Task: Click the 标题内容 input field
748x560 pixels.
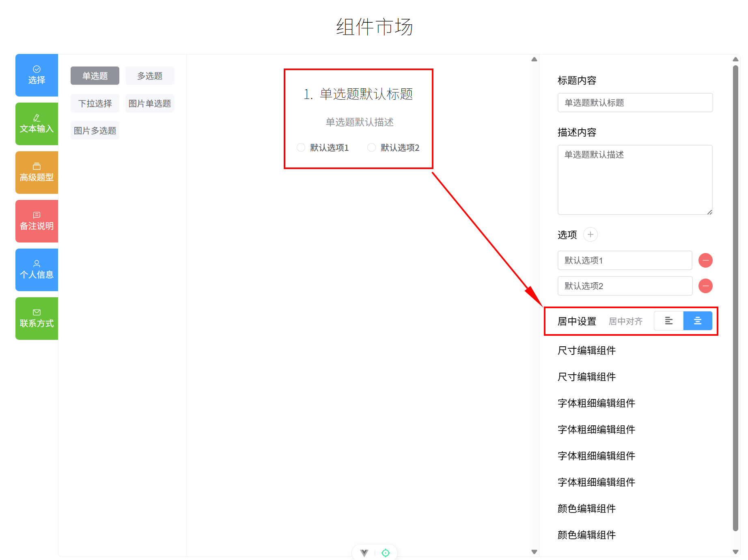Action: coord(635,103)
